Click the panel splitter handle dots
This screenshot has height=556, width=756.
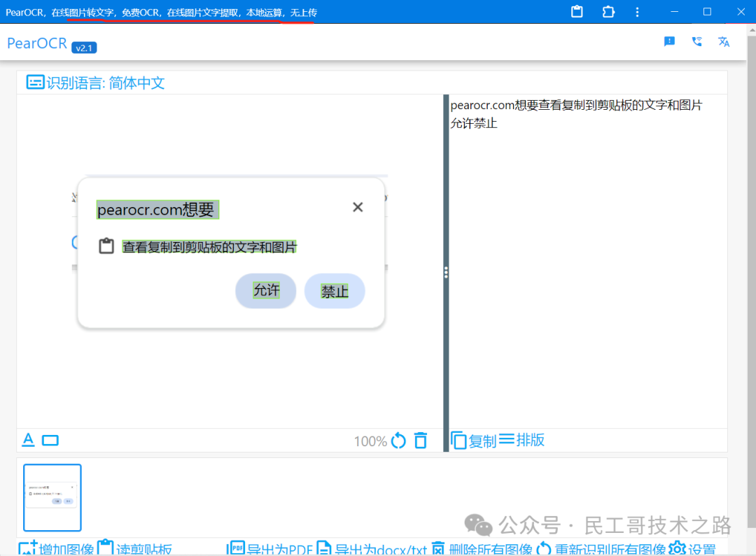446,273
